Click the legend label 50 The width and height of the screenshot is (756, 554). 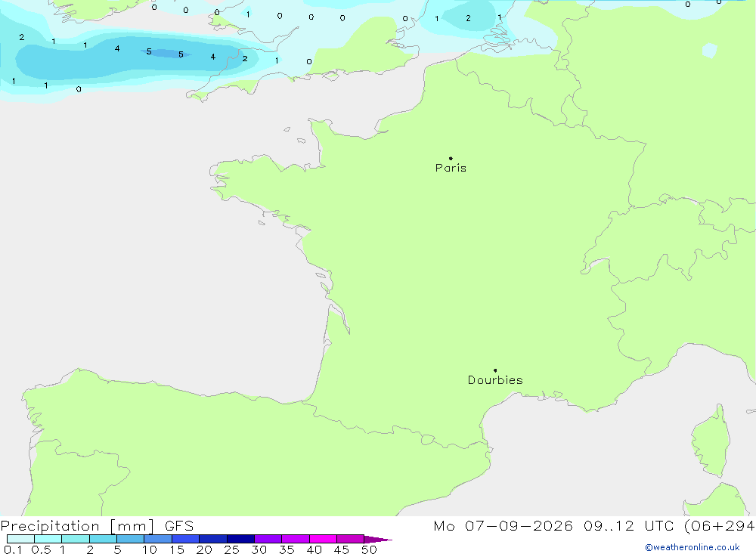(x=369, y=549)
